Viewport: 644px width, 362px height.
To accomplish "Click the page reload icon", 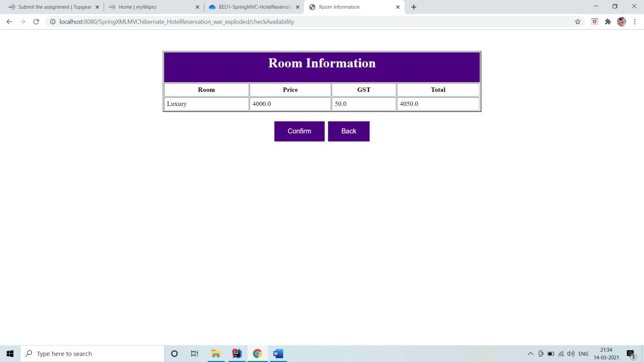I will [35, 22].
